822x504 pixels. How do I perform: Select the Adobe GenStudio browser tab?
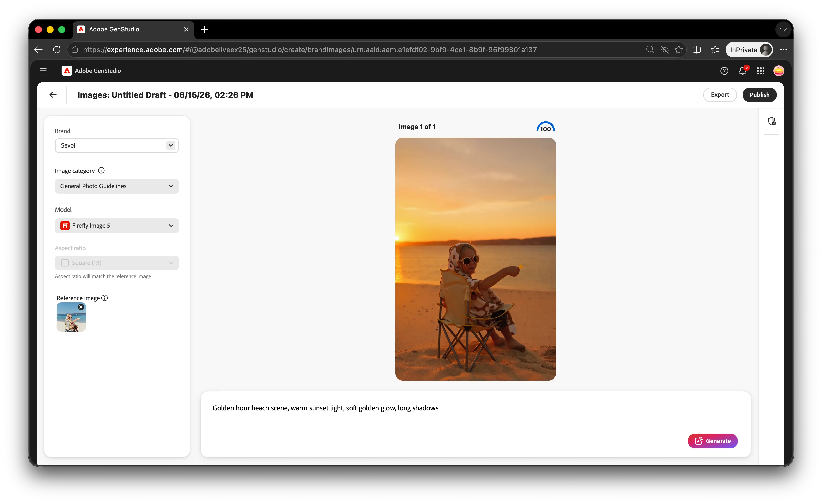134,29
